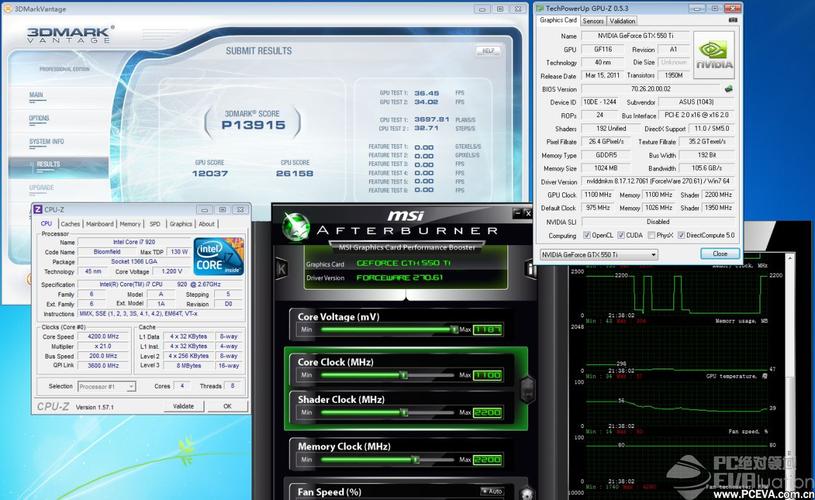
Task: Select the CPU tab in CPU-Z
Action: click(46, 223)
